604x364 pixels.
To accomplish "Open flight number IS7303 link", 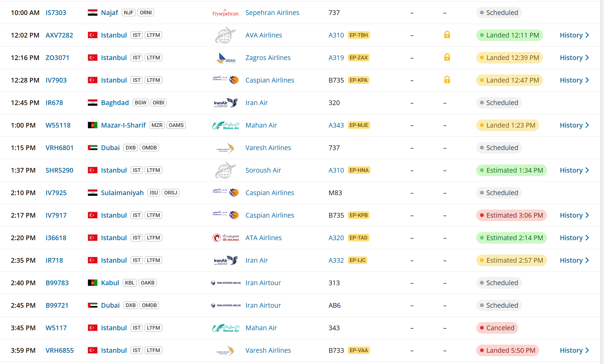I will pos(56,13).
